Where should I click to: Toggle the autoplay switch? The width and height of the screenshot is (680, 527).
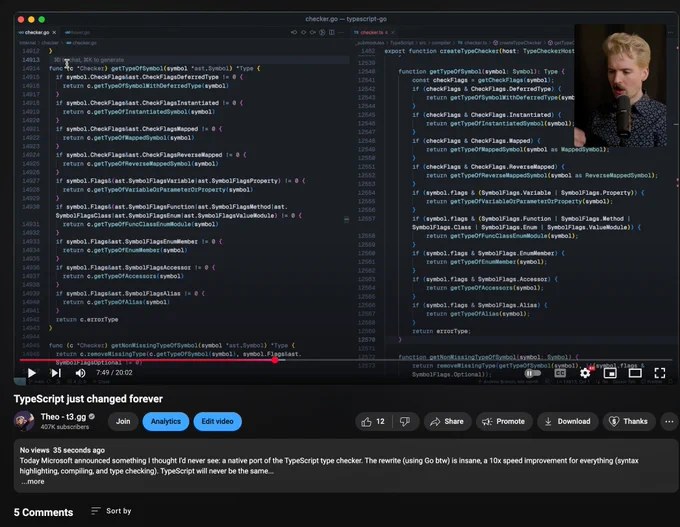(x=533, y=373)
